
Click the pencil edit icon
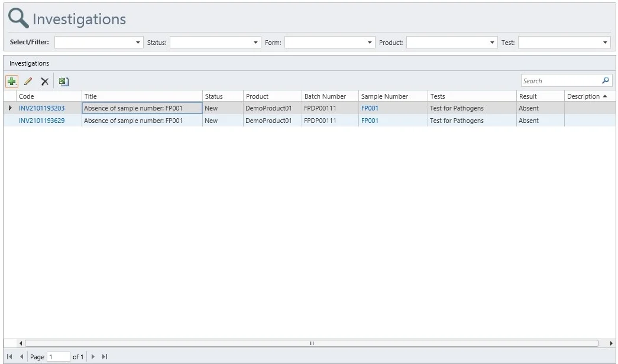point(28,82)
